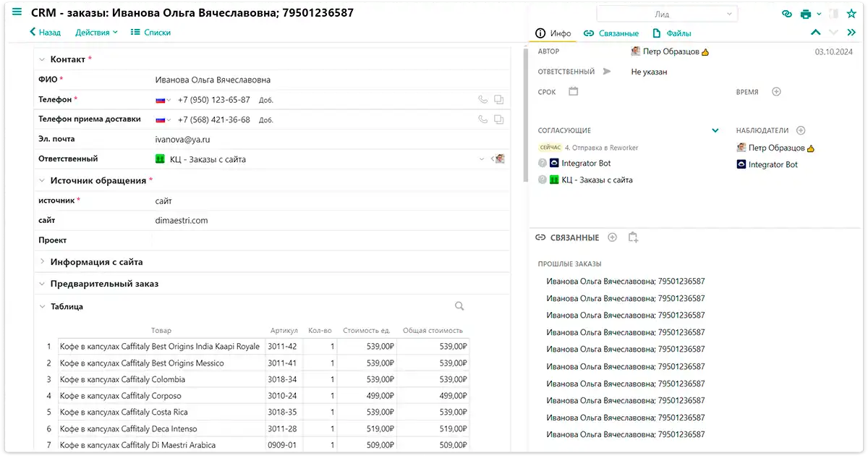Click assign-to-me avatar in Ответственный field
The height and width of the screenshot is (456, 868).
tap(498, 159)
